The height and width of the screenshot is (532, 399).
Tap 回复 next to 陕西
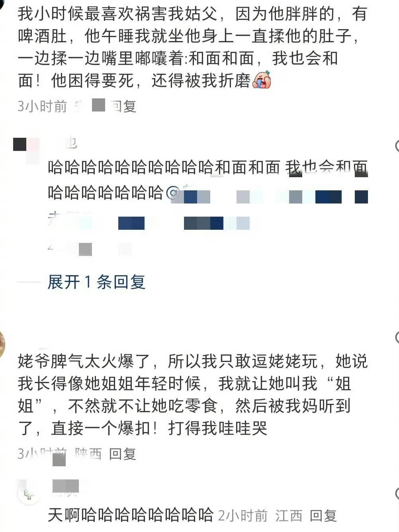123,454
